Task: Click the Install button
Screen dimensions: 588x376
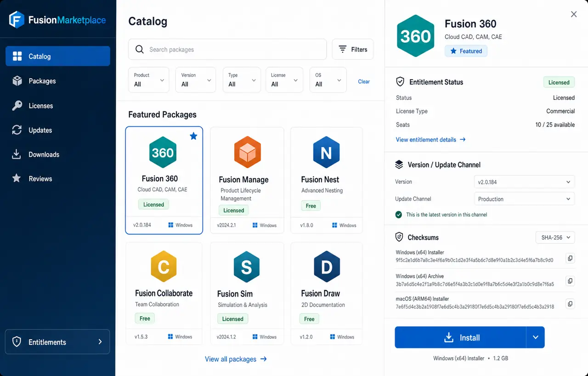Action: tap(460, 337)
